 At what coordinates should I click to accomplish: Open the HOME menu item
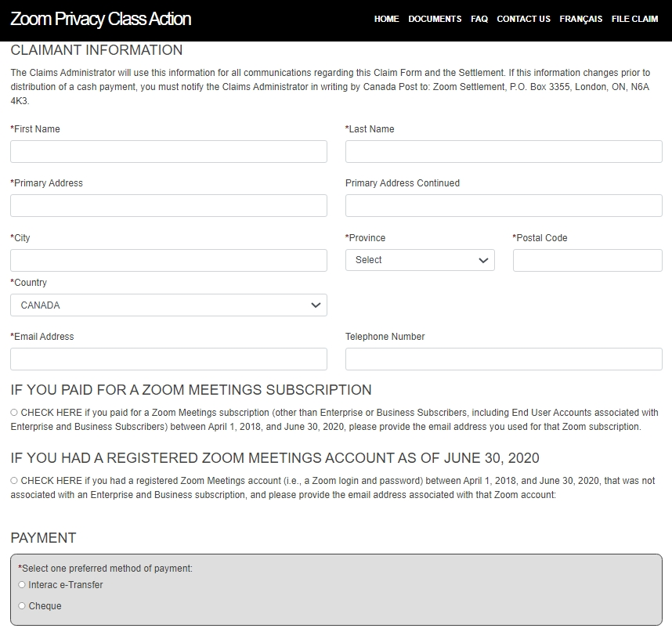[386, 19]
